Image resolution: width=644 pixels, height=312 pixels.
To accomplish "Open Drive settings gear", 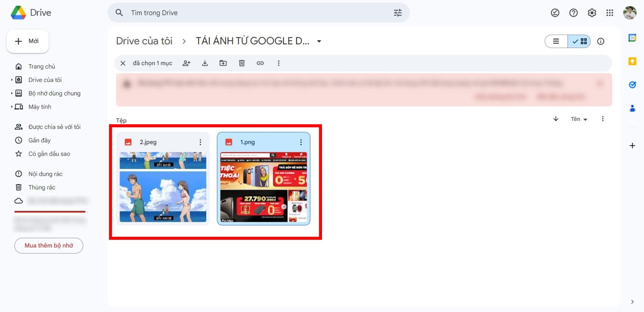I will tap(592, 13).
